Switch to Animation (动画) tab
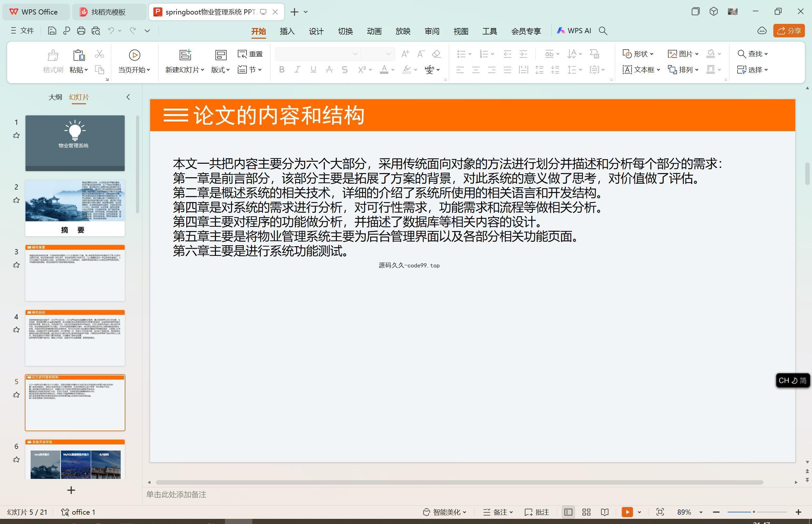The height and width of the screenshot is (524, 812). [x=374, y=31]
